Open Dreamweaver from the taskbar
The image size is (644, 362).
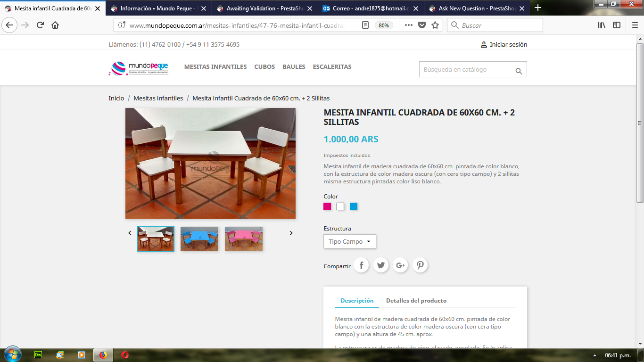coord(39,355)
